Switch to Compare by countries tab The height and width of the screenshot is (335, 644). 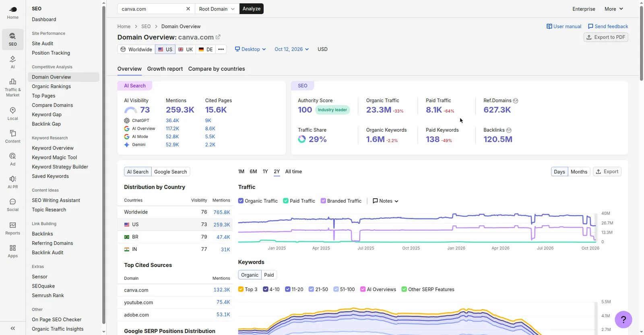click(x=217, y=69)
